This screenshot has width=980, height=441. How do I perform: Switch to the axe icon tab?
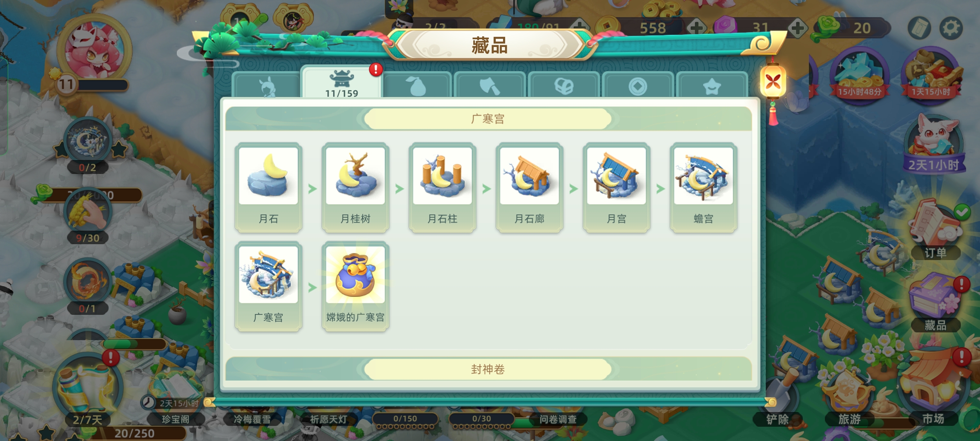pyautogui.click(x=490, y=85)
